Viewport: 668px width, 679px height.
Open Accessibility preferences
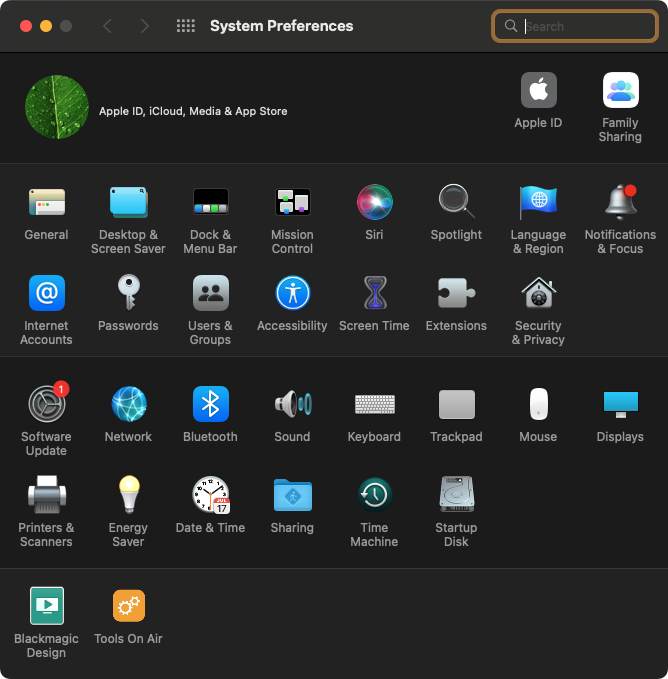tap(293, 293)
